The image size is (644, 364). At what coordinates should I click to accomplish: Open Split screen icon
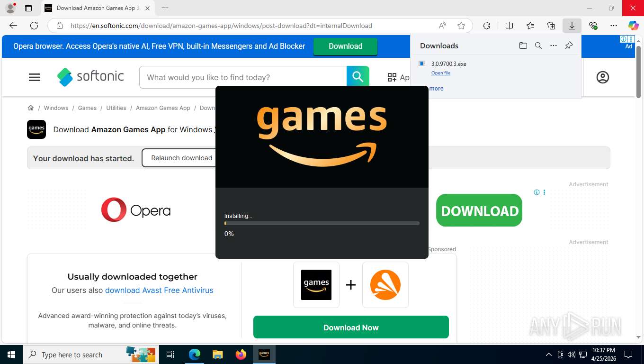pyautogui.click(x=510, y=26)
